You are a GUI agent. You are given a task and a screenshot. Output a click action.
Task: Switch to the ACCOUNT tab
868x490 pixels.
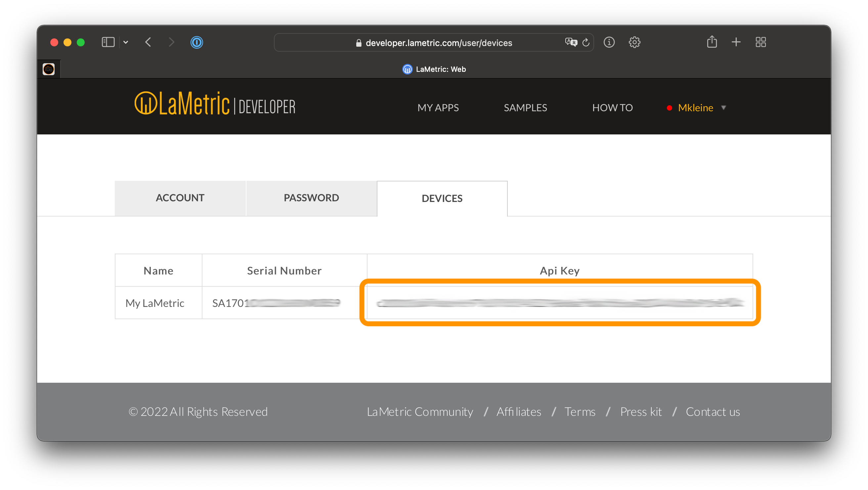(180, 198)
